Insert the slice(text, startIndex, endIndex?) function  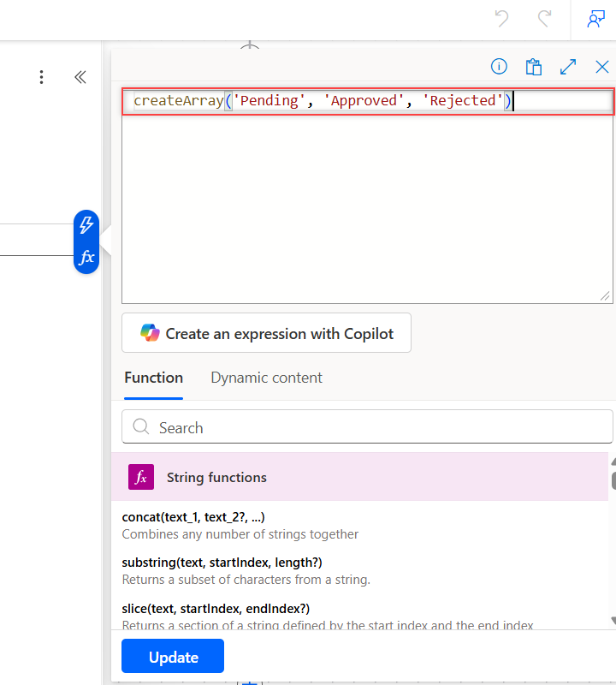click(216, 609)
